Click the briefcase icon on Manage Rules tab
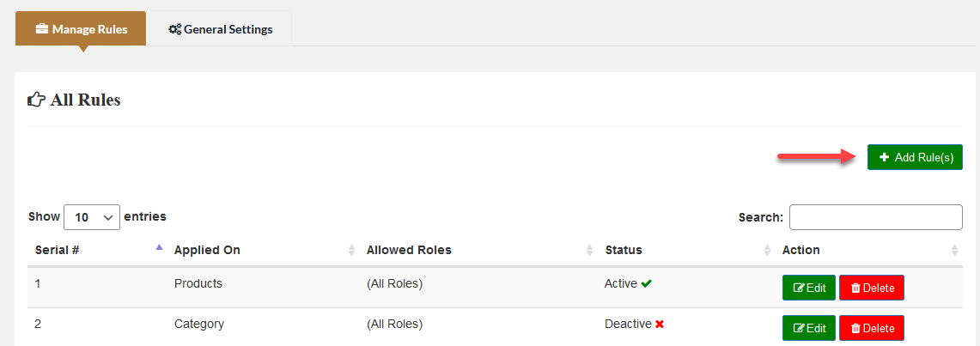980x346 pixels. [41, 29]
